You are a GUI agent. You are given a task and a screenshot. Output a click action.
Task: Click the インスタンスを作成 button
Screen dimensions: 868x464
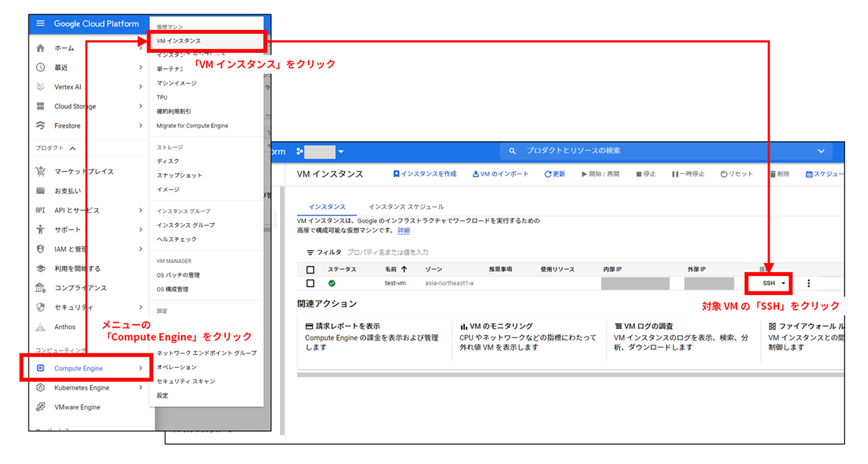pos(425,174)
